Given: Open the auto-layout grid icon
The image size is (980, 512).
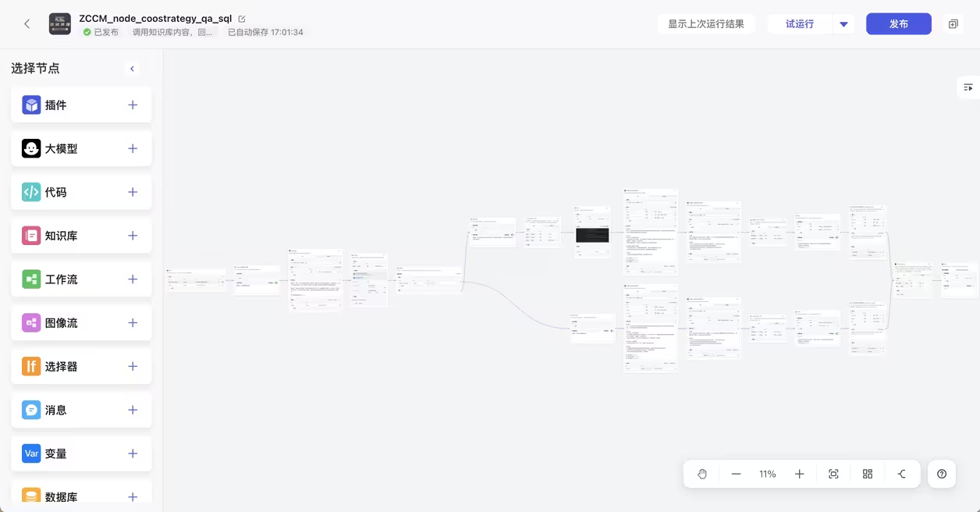Looking at the screenshot, I should [x=868, y=474].
